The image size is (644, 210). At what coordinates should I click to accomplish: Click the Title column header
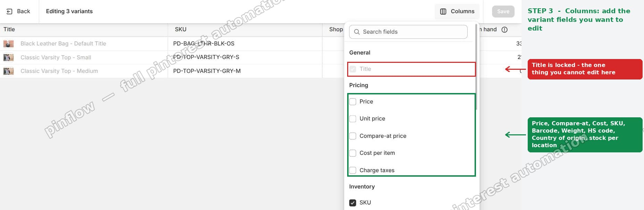coord(84,30)
